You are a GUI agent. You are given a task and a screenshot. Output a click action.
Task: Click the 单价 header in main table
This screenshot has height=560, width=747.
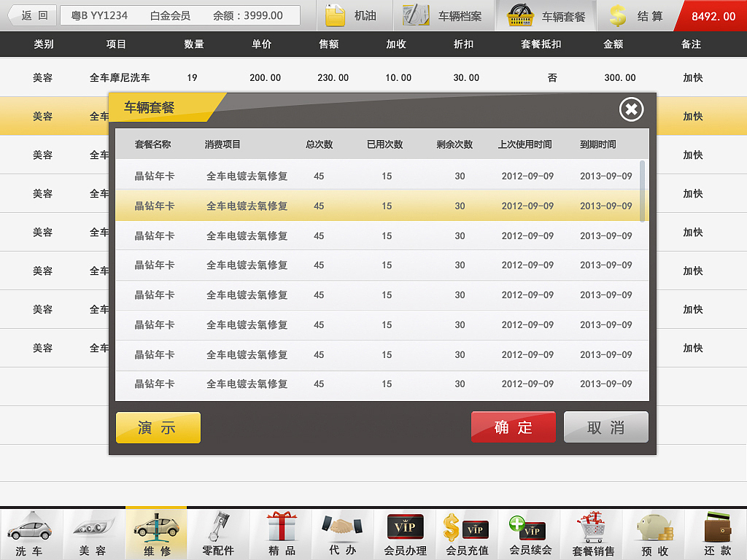(262, 44)
